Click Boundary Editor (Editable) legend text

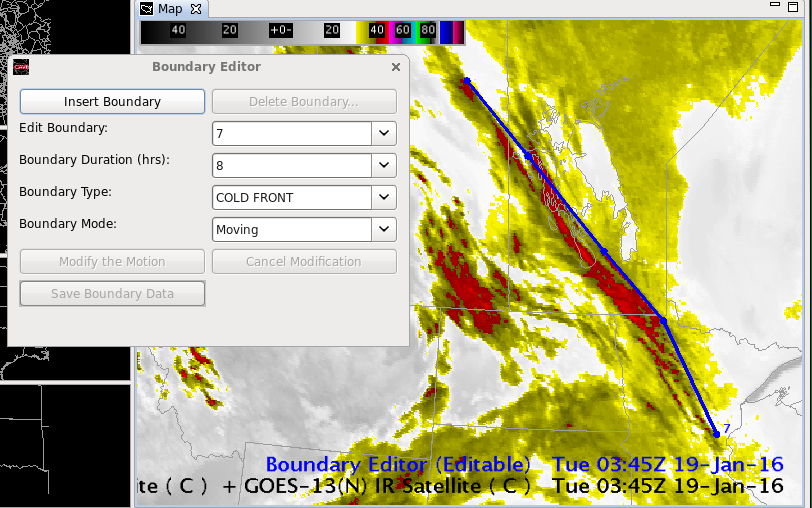(398, 465)
